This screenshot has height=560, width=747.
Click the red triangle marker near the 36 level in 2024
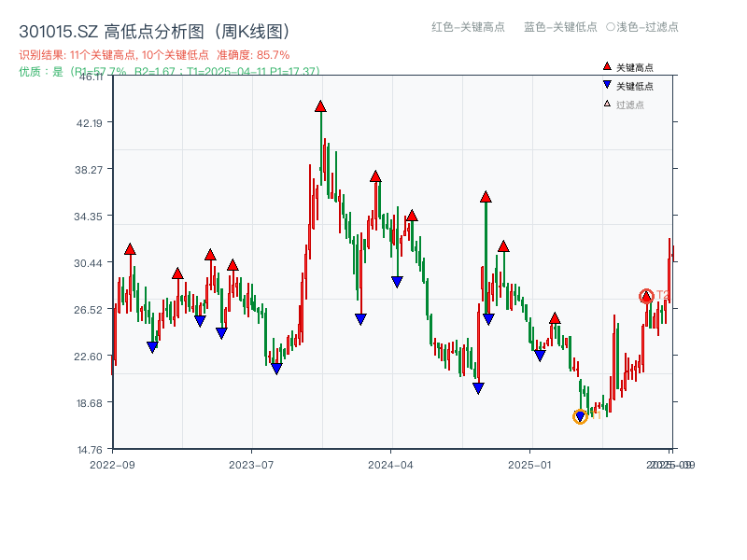point(486,196)
